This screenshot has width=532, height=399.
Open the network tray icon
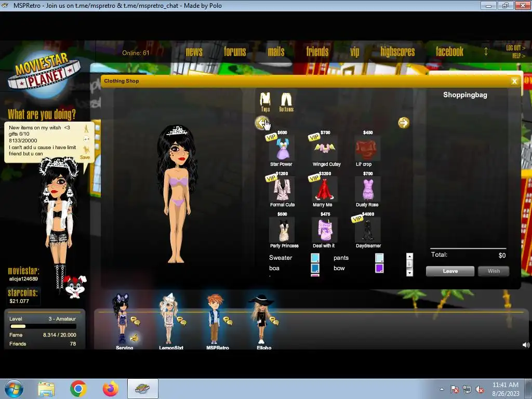467,390
